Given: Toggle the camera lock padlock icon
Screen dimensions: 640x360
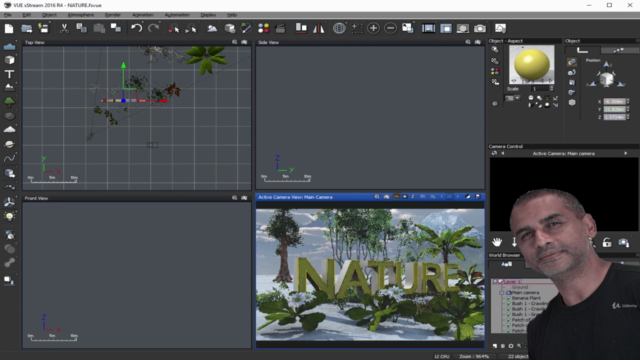Looking at the screenshot, I should (x=607, y=242).
